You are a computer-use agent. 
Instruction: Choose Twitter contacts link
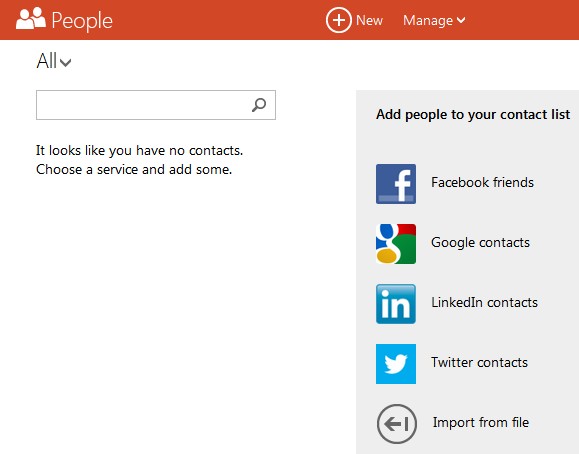point(480,362)
